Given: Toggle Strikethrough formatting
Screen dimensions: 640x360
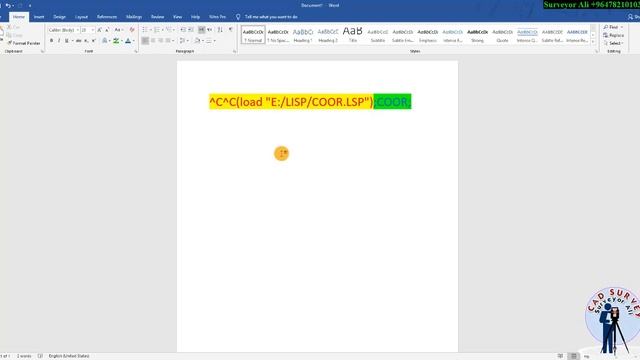Looking at the screenshot, I should 78,41.
